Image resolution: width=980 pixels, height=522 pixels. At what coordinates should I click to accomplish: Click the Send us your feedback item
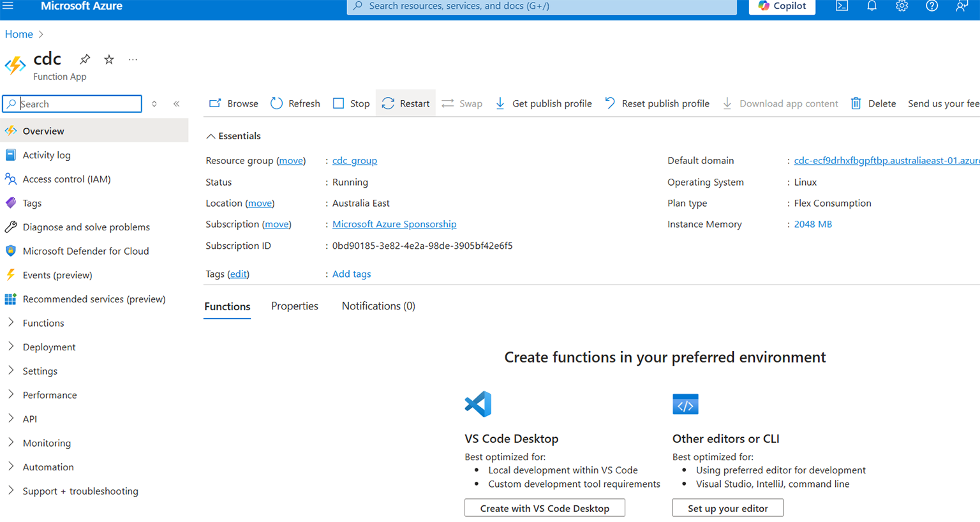(944, 103)
